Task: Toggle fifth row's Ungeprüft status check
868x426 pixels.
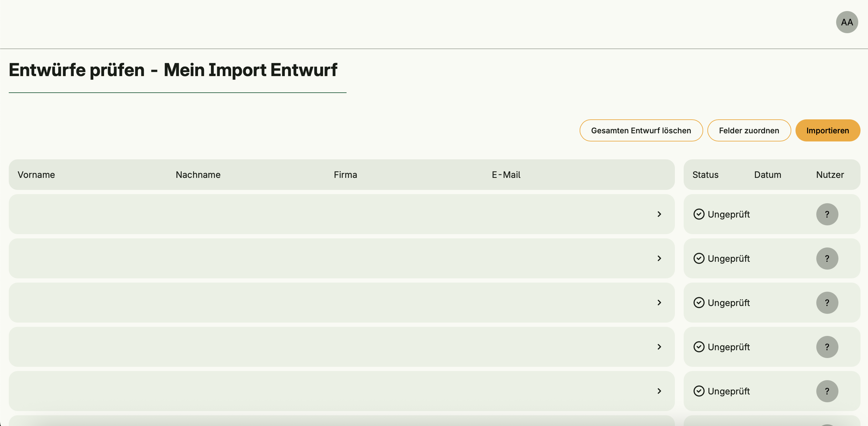Action: tap(699, 391)
